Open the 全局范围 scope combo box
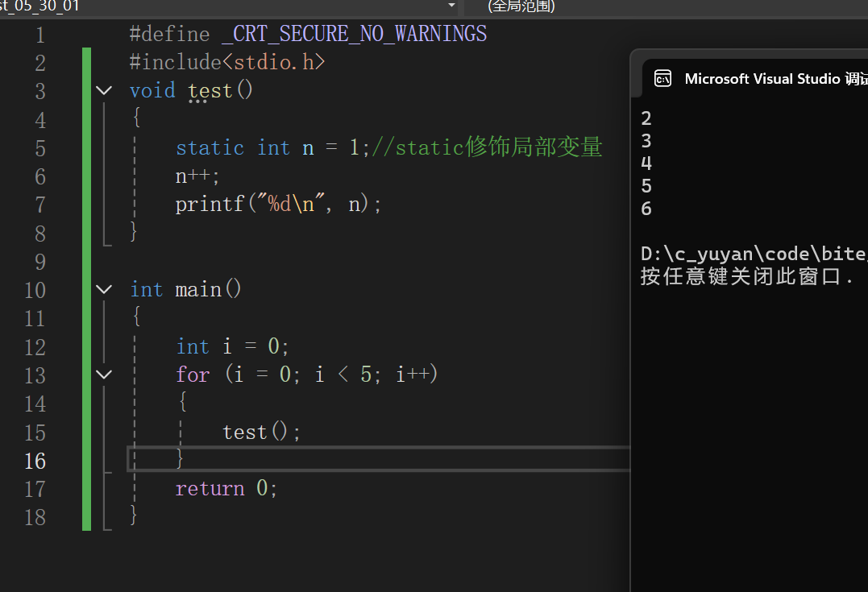 pos(666,6)
